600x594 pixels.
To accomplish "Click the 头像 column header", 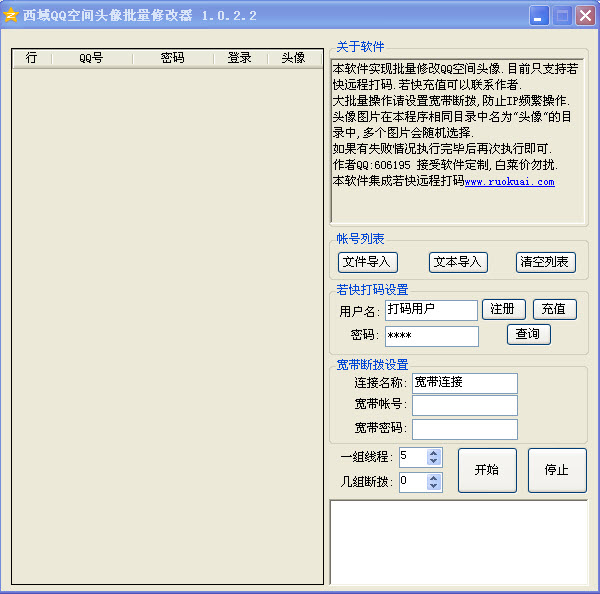I will (x=294, y=59).
